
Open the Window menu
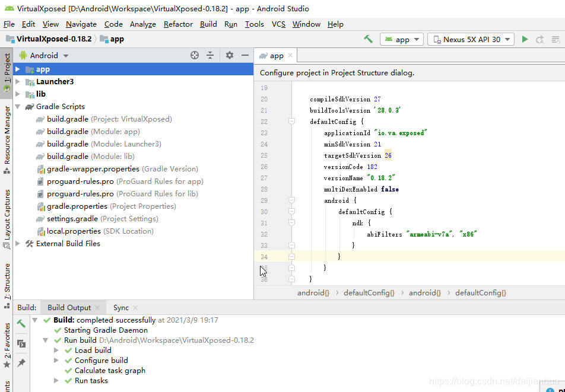point(306,24)
